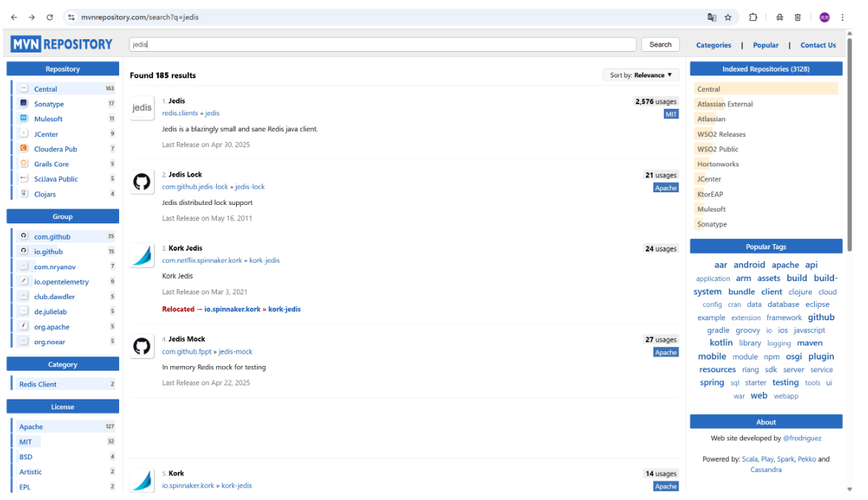Open the browser extensions puzzle icon

point(753,17)
